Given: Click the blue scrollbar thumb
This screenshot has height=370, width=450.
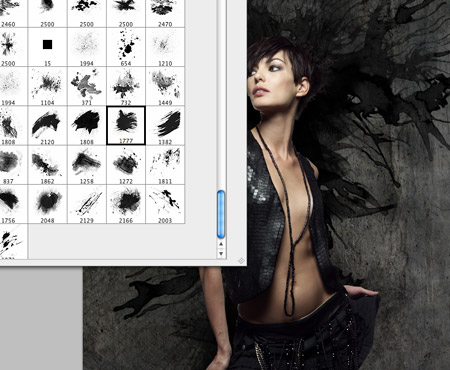Looking at the screenshot, I should pyautogui.click(x=221, y=214).
